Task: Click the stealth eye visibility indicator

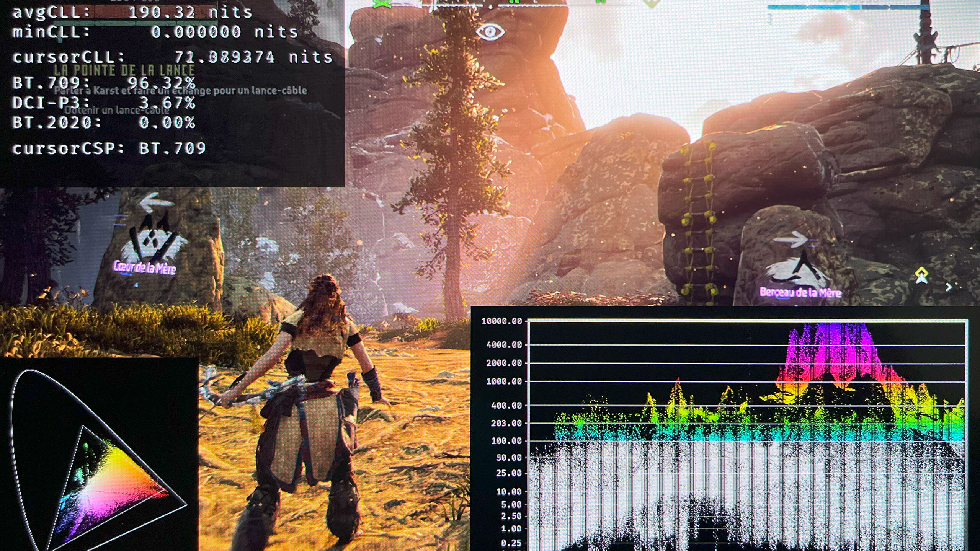Action: 490,32
